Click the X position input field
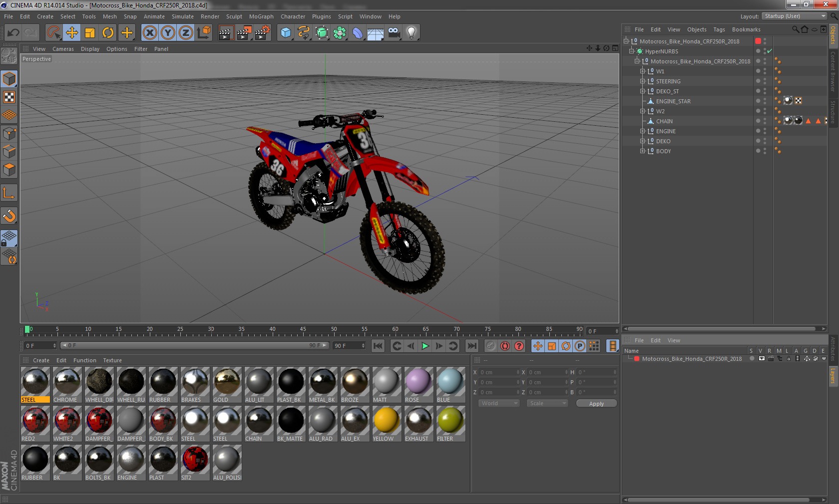 (499, 372)
